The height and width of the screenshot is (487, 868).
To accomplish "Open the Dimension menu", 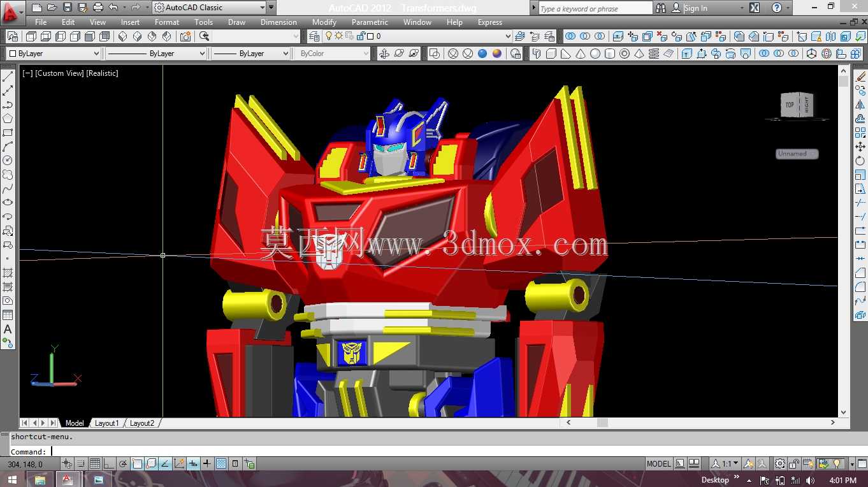I will (278, 22).
